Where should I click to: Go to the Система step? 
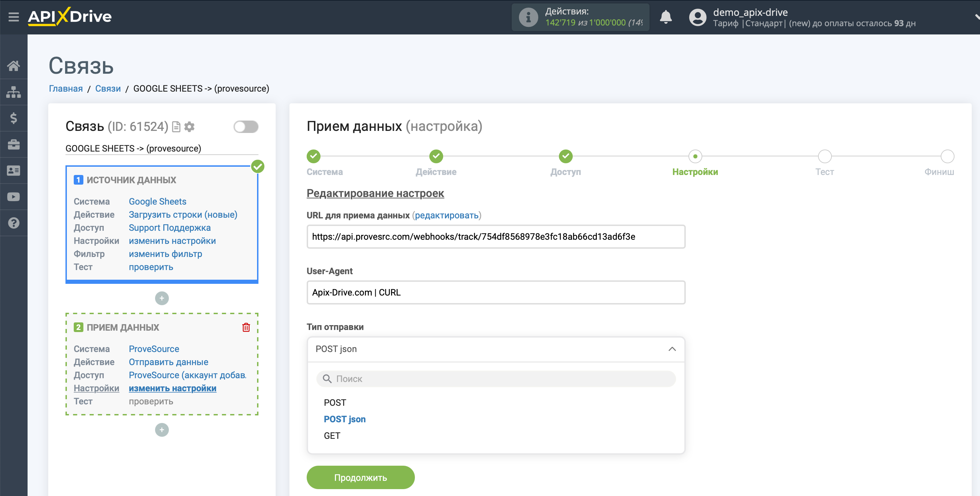click(x=314, y=156)
